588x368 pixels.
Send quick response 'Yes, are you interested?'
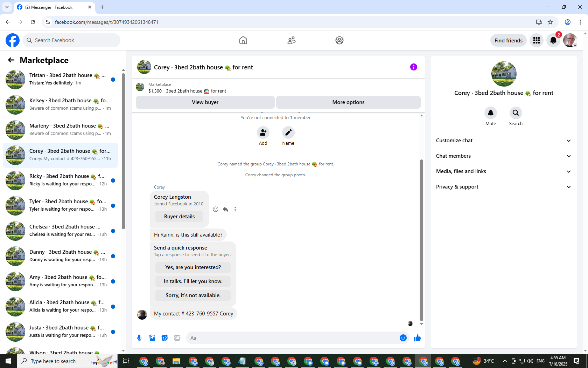click(x=193, y=267)
